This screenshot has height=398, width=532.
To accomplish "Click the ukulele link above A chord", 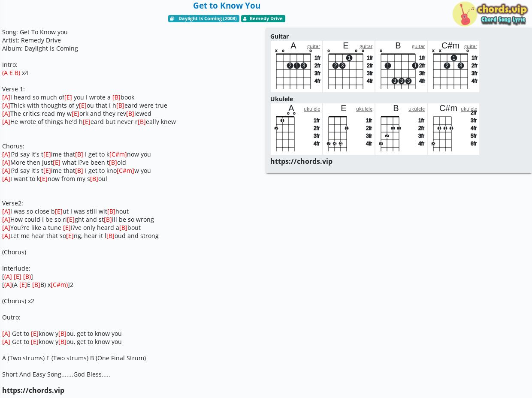I will coord(312,109).
